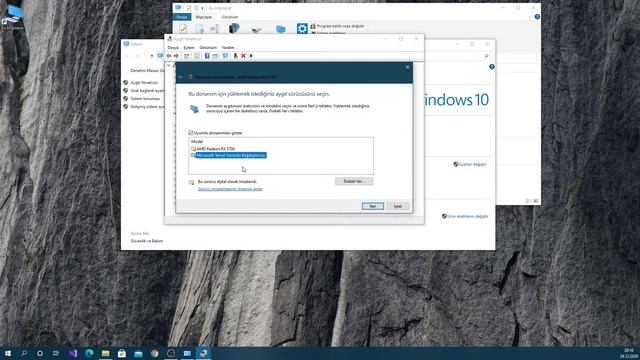Click the blue help icon in Sistem window
The image size is (640, 360).
click(x=492, y=67)
